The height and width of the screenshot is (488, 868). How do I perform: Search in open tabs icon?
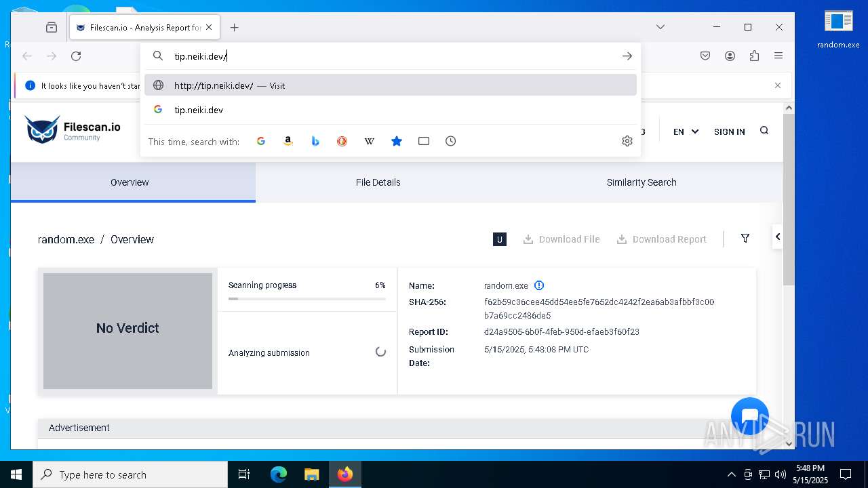[x=424, y=141]
